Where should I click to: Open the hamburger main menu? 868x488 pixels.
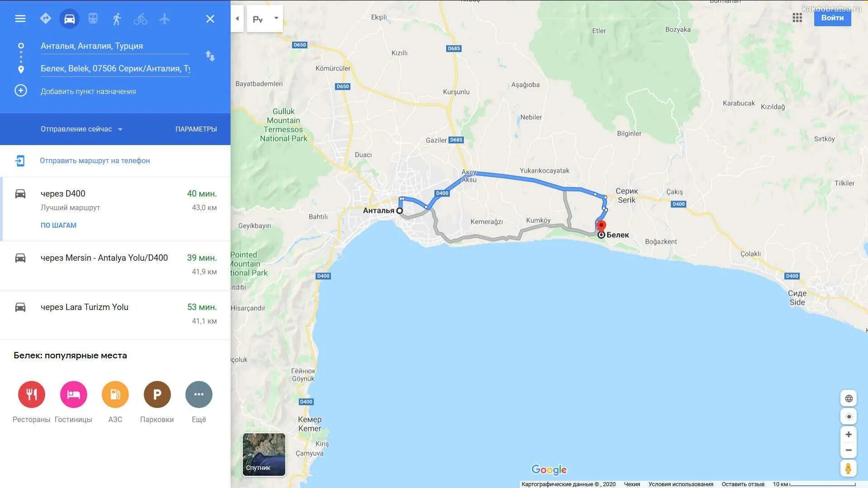20,19
